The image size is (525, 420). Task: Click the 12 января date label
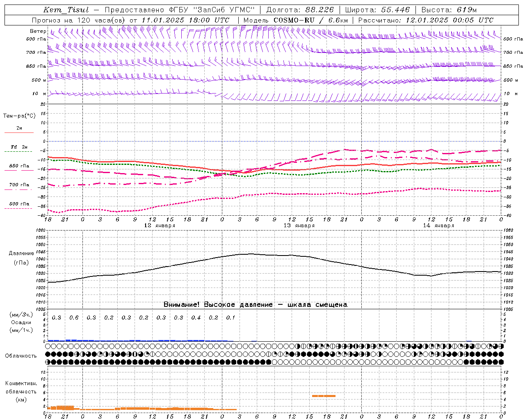click(160, 226)
